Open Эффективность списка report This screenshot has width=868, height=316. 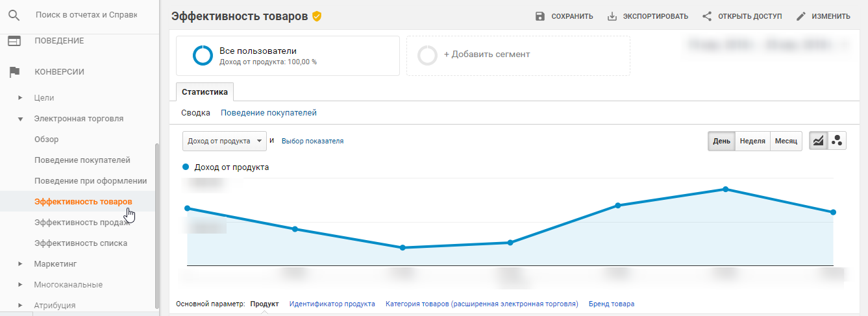pos(81,243)
